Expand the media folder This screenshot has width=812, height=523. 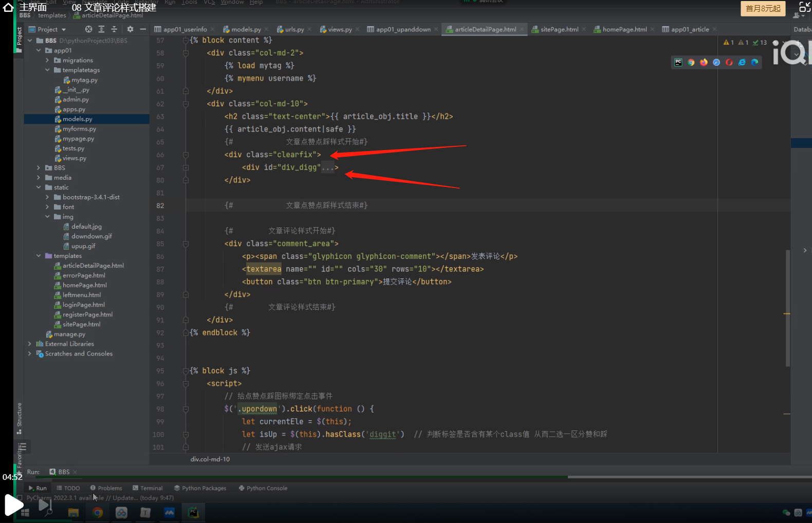tap(39, 178)
